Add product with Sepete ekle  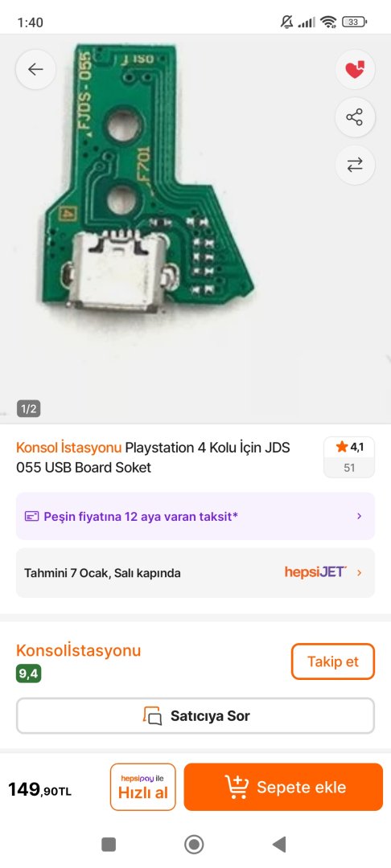283,787
